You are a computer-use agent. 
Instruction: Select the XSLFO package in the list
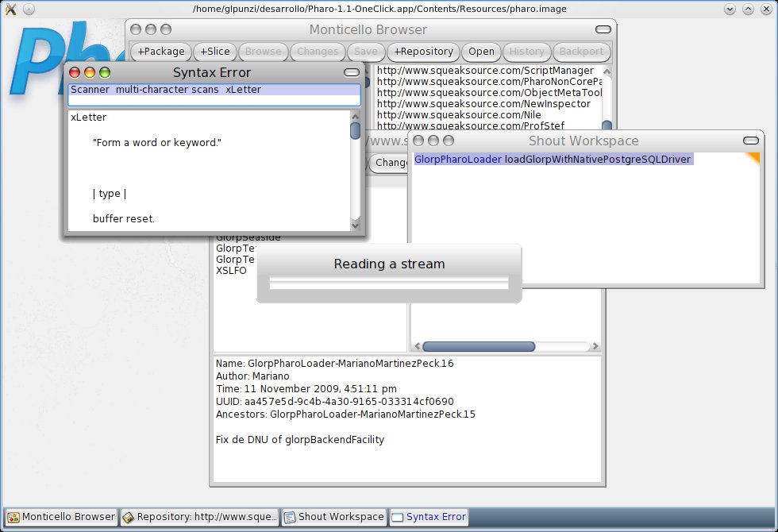click(231, 271)
